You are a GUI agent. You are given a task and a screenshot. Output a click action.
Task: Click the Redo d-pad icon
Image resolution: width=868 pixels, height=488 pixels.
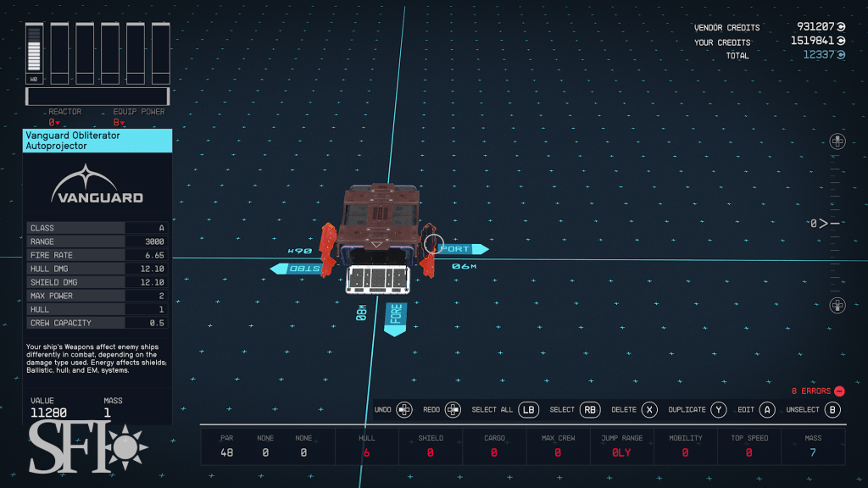[453, 410]
